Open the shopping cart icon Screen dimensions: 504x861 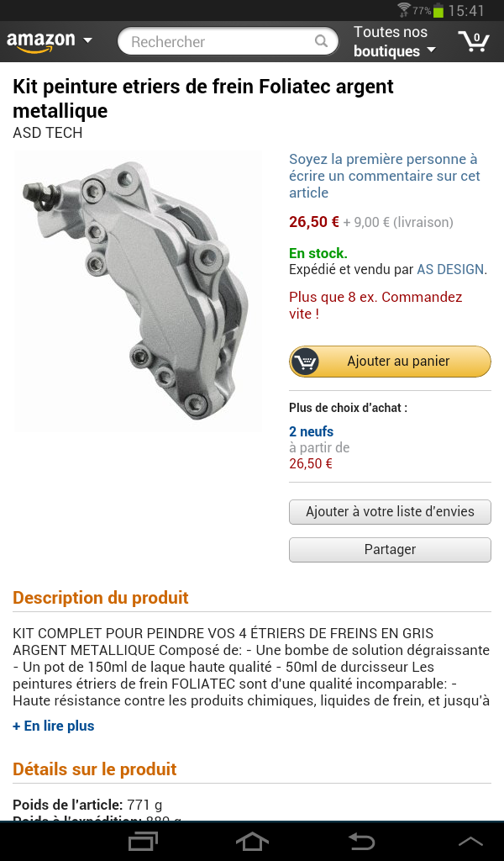[x=473, y=42]
